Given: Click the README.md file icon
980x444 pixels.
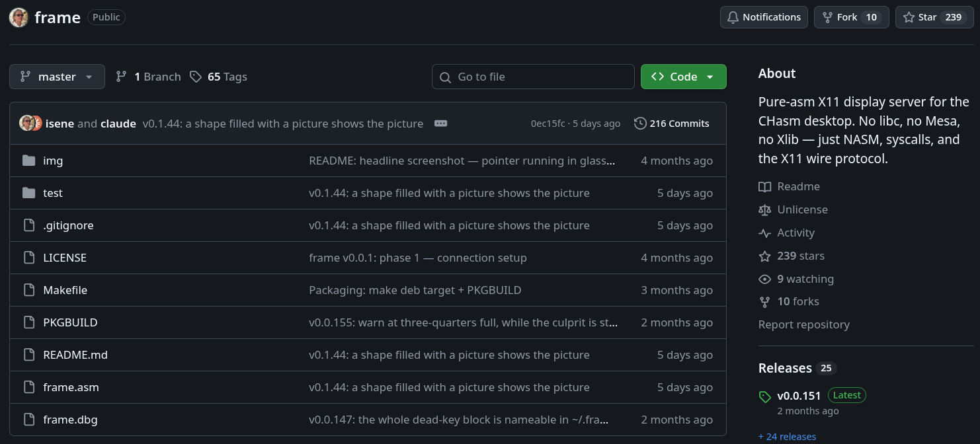Looking at the screenshot, I should point(28,355).
